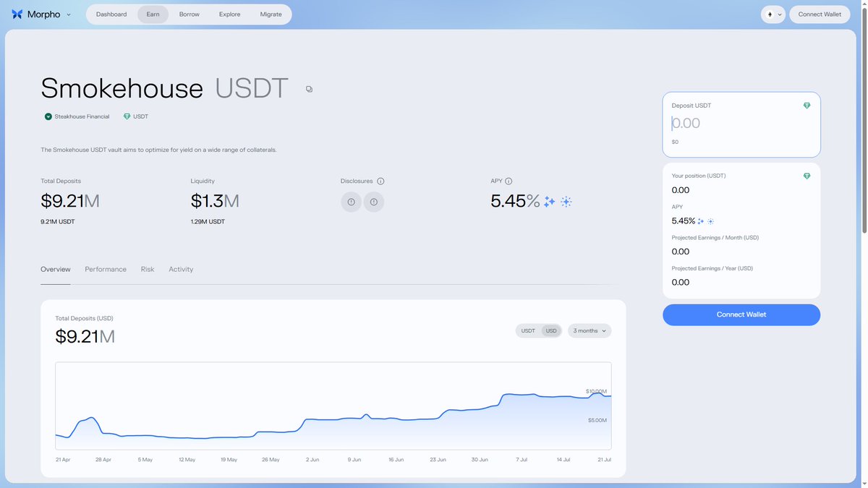Image resolution: width=868 pixels, height=488 pixels.
Task: Click the blue Connect Wallet button
Action: (x=741, y=315)
